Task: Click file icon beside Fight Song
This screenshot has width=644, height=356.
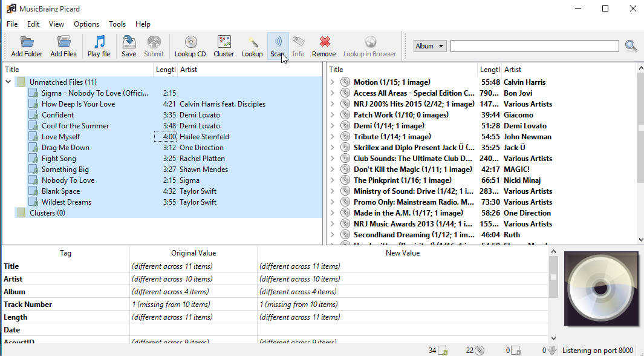Action: click(34, 158)
